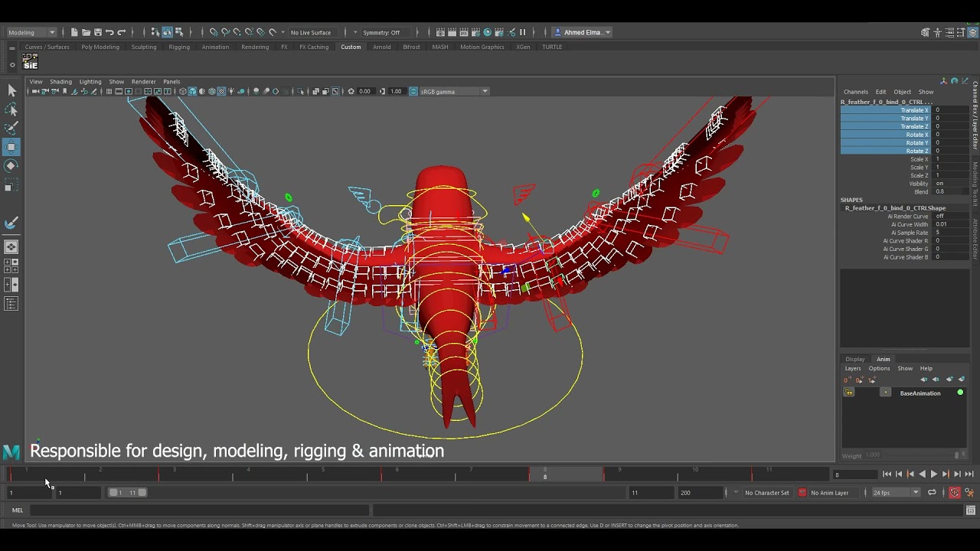980x551 pixels.
Task: Activate the Move tool
Action: tap(11, 147)
